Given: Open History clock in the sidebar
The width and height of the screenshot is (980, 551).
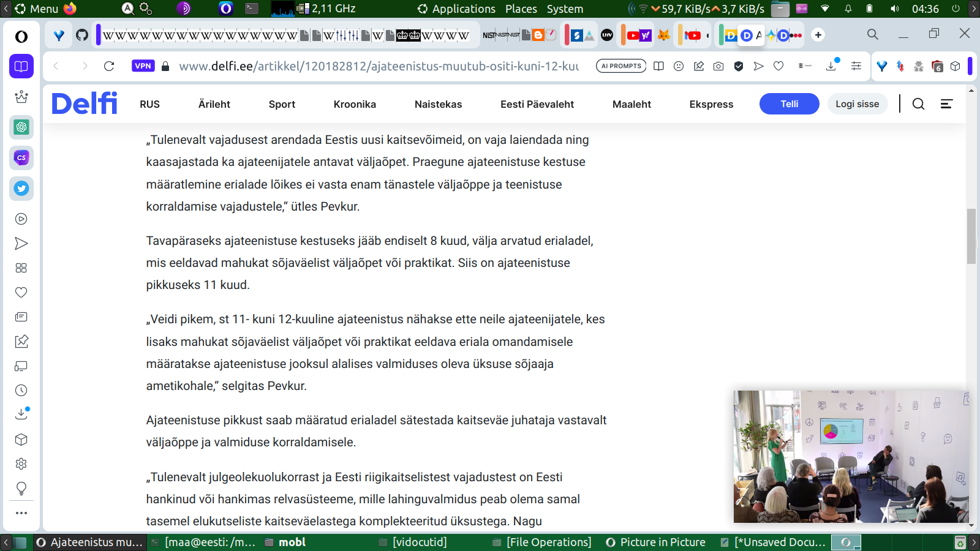Looking at the screenshot, I should [21, 391].
